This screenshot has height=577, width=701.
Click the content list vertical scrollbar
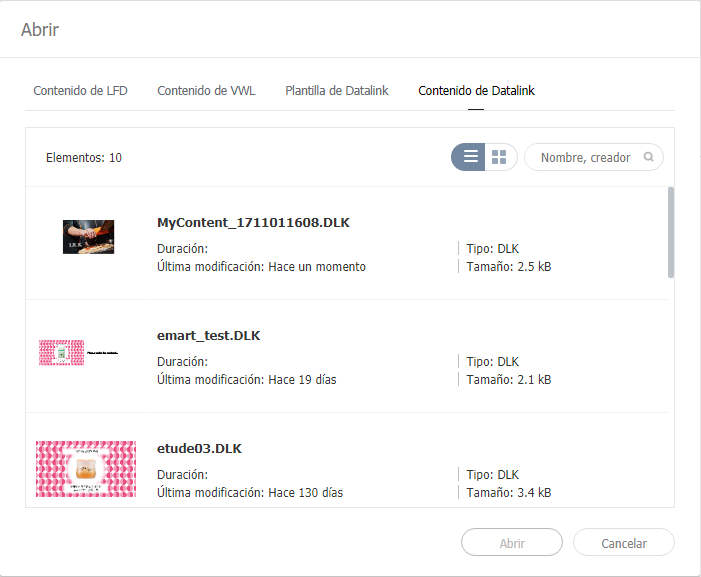[x=671, y=233]
